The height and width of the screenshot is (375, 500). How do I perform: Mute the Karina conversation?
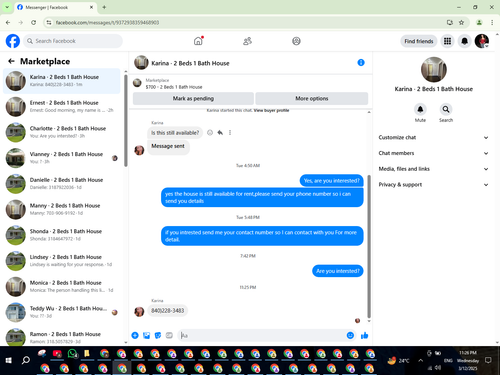[420, 109]
